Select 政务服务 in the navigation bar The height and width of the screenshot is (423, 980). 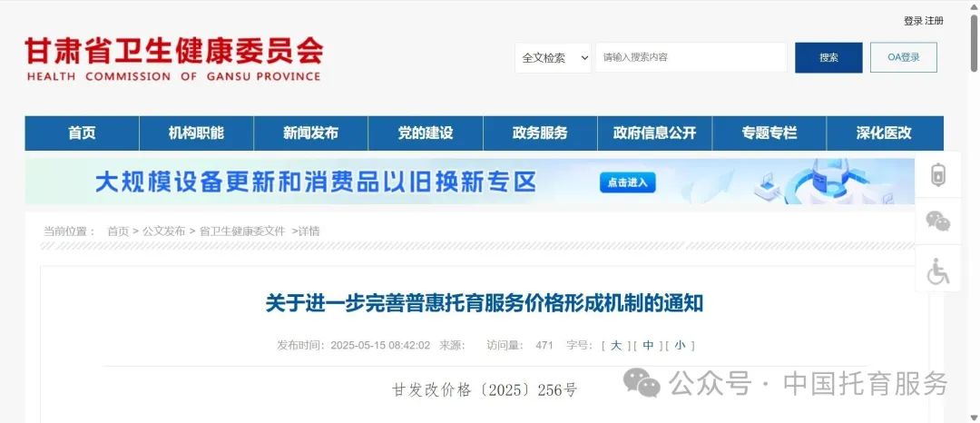[x=540, y=133]
